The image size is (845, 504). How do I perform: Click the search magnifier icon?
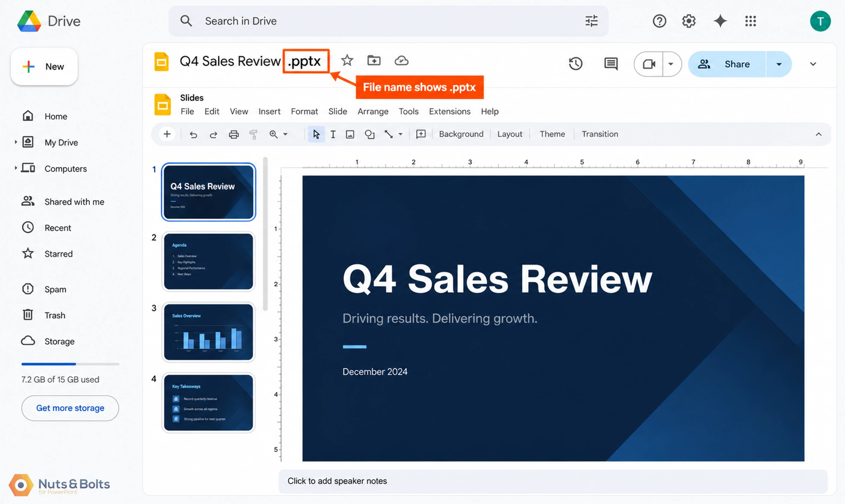pyautogui.click(x=186, y=21)
